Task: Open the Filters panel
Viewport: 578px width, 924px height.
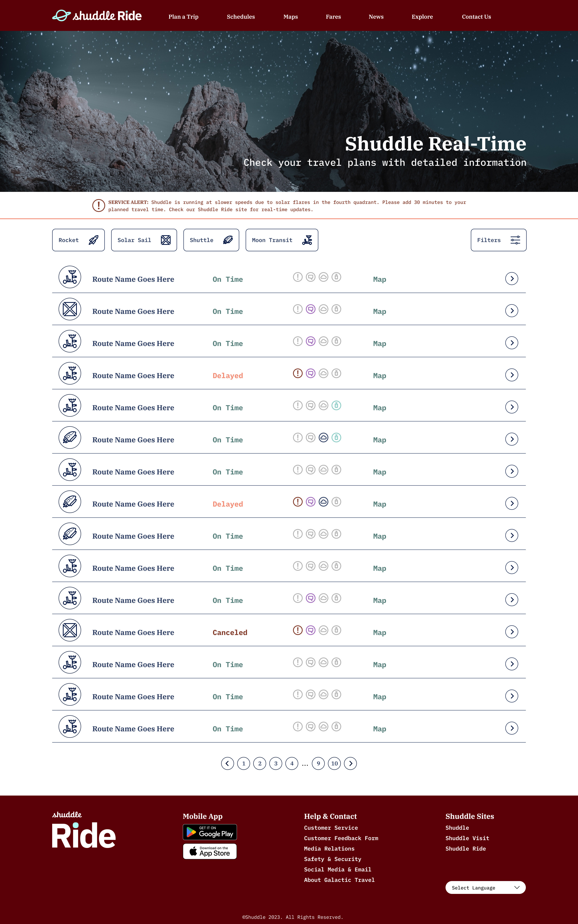Action: pyautogui.click(x=498, y=240)
